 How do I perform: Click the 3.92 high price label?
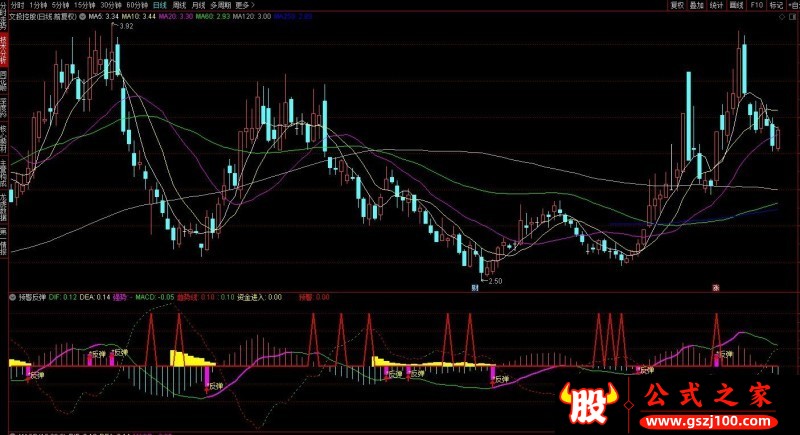(x=126, y=26)
